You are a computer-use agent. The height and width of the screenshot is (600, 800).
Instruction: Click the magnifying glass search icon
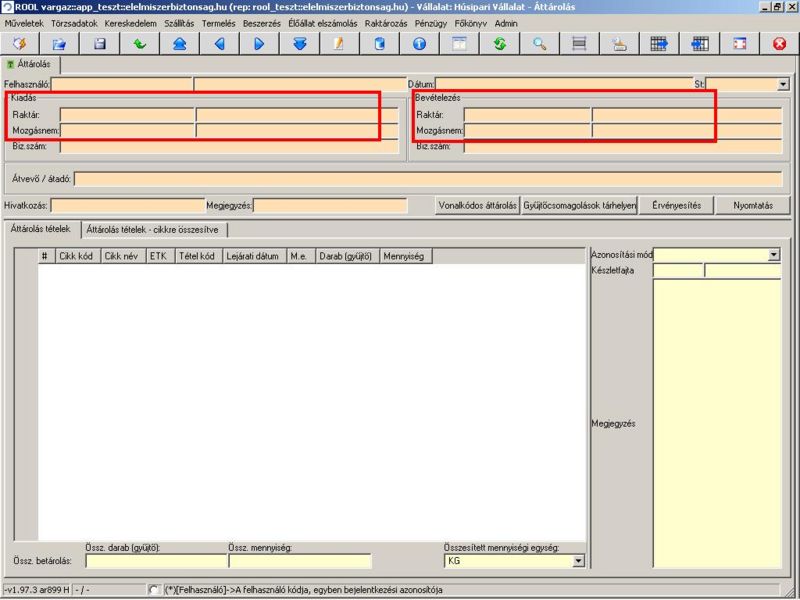[539, 44]
